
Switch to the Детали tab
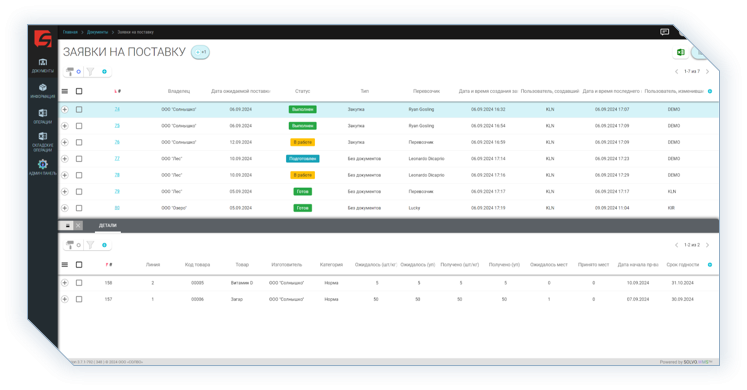[108, 226]
